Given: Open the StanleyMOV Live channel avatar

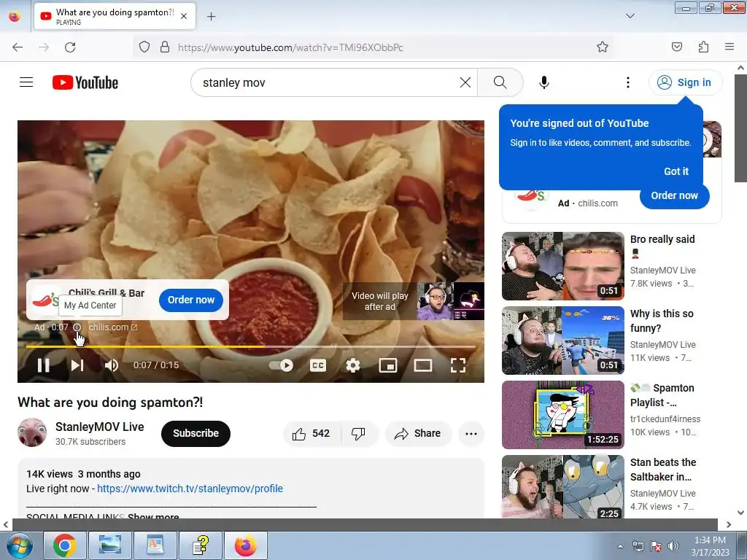Looking at the screenshot, I should (32, 433).
